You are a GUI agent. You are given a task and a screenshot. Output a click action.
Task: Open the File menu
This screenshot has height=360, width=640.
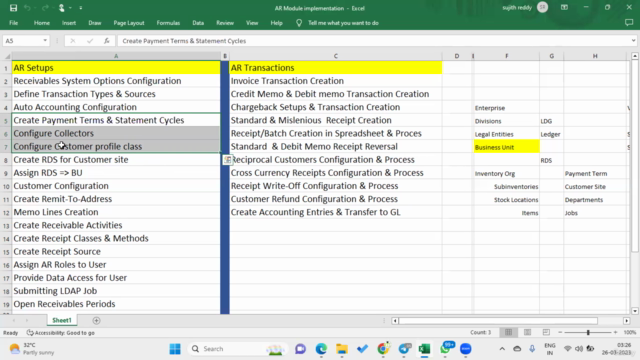pos(13,23)
